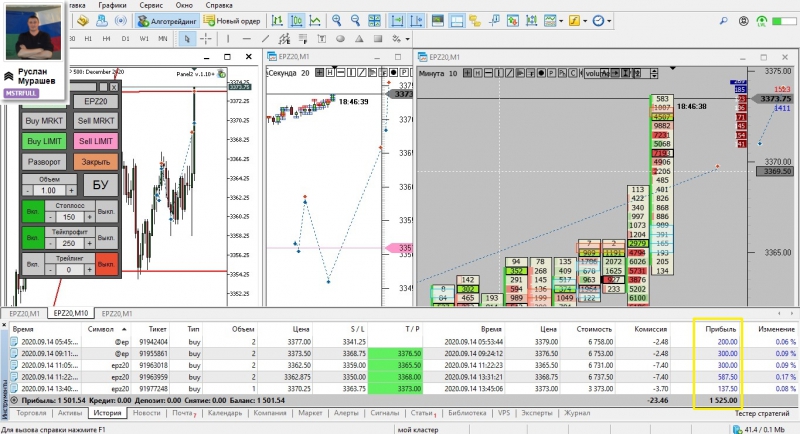Open the Графики menu
The image size is (800, 434).
pos(112,5)
